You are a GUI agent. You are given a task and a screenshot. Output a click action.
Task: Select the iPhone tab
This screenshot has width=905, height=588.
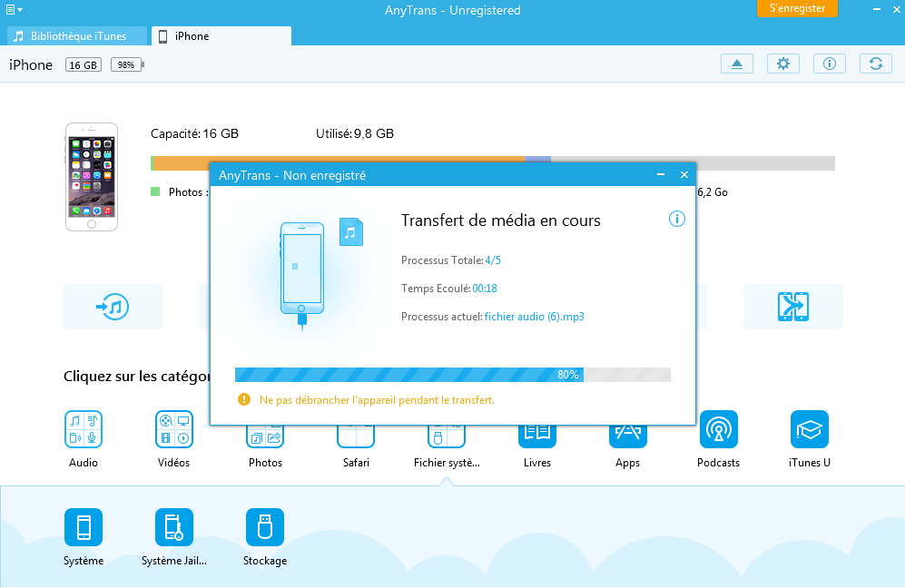(x=221, y=35)
